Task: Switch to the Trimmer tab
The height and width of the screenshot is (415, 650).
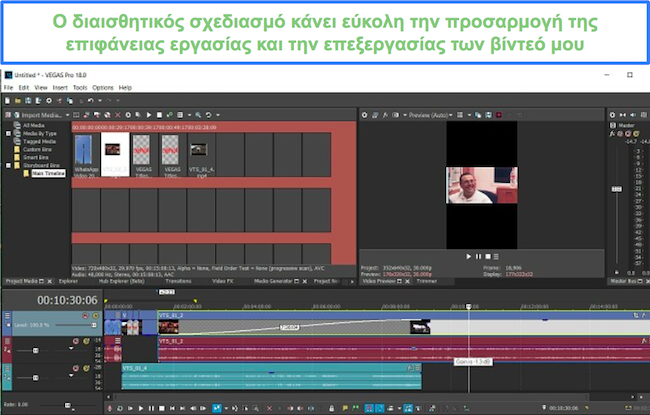Action: pyautogui.click(x=427, y=281)
